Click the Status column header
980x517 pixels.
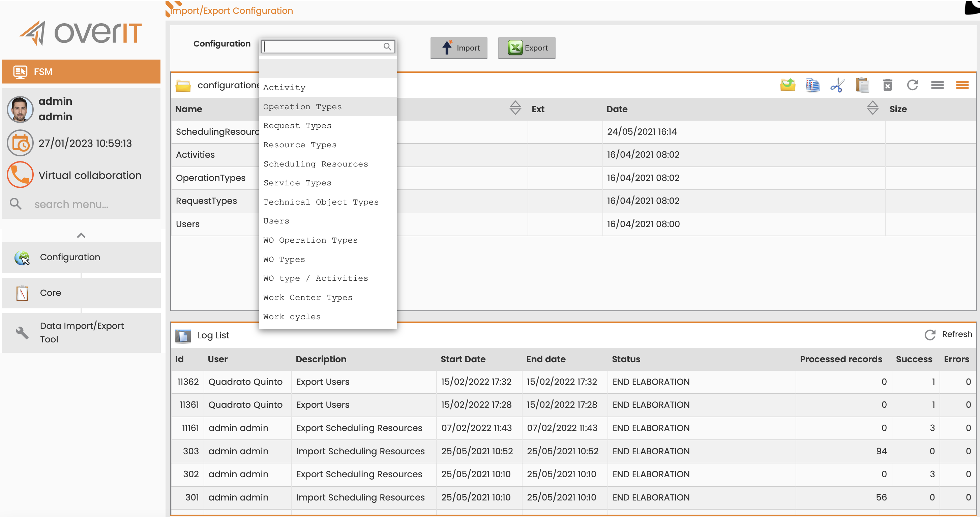(626, 359)
